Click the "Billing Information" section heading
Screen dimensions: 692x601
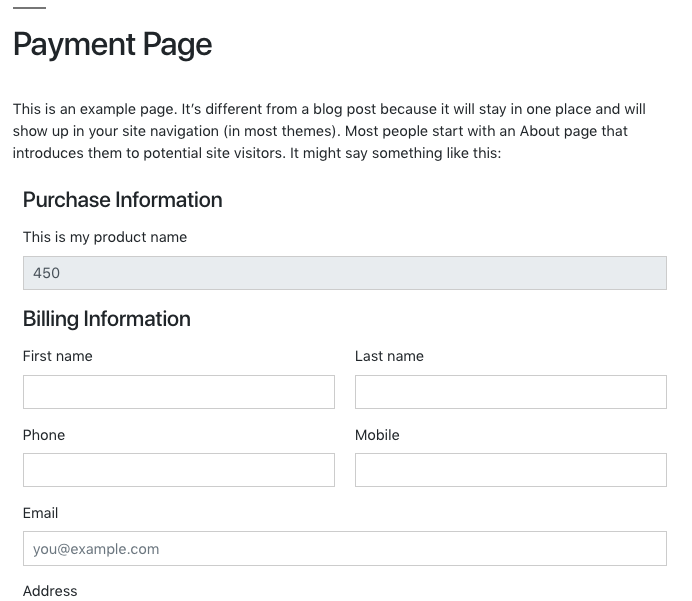(107, 319)
